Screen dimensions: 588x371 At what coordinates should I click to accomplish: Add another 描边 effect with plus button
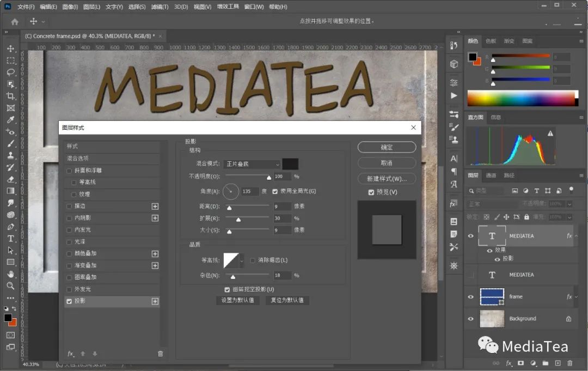click(155, 206)
